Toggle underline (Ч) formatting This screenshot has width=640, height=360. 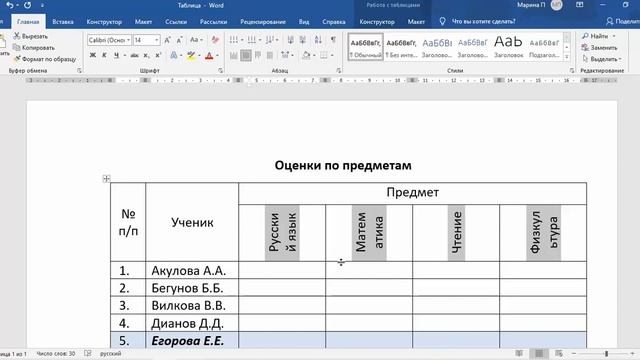pyautogui.click(x=116, y=55)
